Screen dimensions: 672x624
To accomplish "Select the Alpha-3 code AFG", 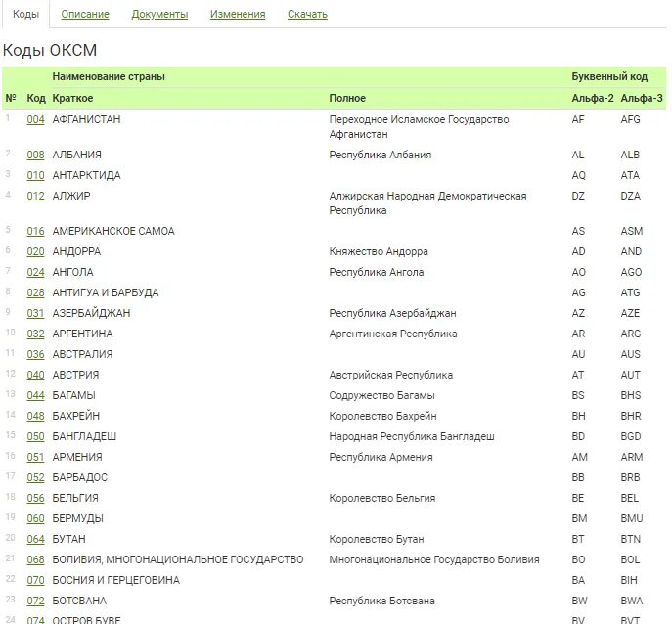I will click(x=631, y=119).
